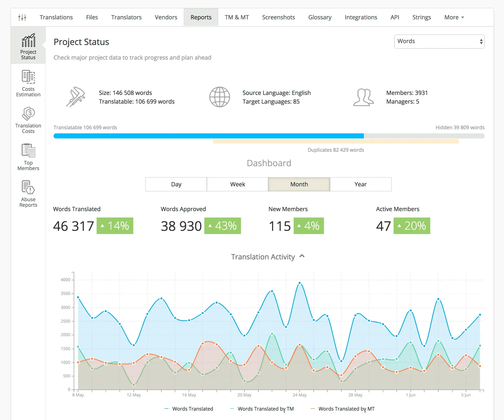504x420 pixels.
Task: Open the TM & MT tab
Action: 237,17
